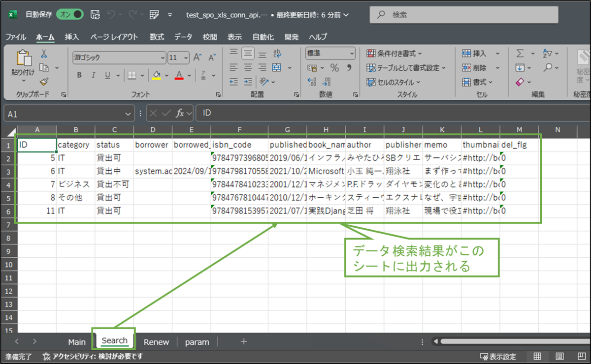This screenshot has width=591, height=364.
Task: Click the Decrease Indent icon
Action: click(234, 82)
